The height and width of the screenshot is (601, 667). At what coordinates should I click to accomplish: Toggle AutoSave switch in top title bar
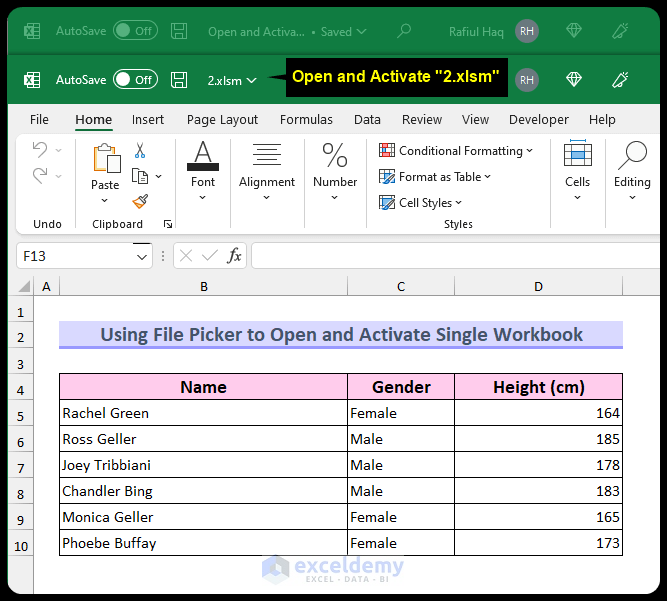135,31
